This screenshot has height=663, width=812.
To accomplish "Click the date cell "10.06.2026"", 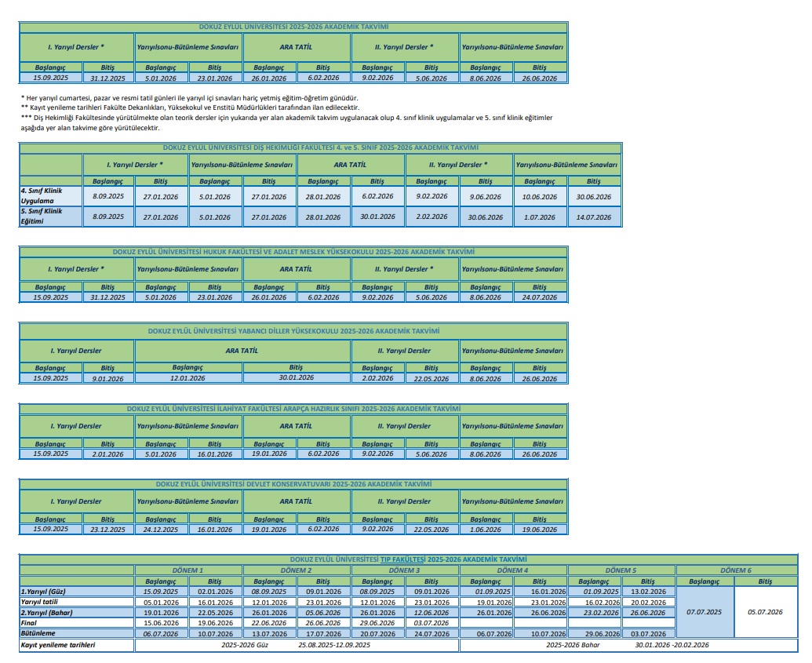I will click(539, 197).
